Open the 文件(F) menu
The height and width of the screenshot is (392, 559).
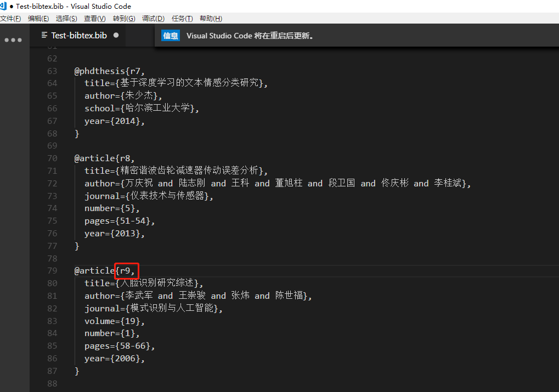pyautogui.click(x=10, y=19)
